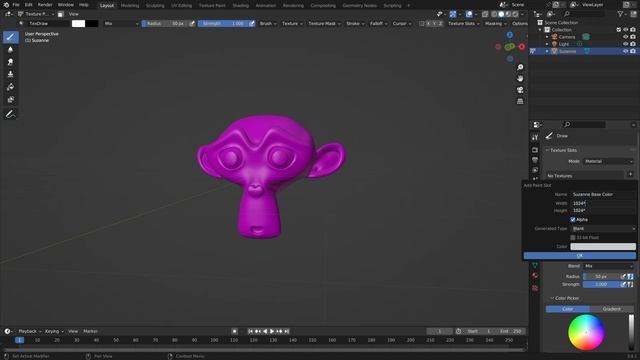Open the Material properties tab icon
Screen dimensions: 640x360
point(535,276)
